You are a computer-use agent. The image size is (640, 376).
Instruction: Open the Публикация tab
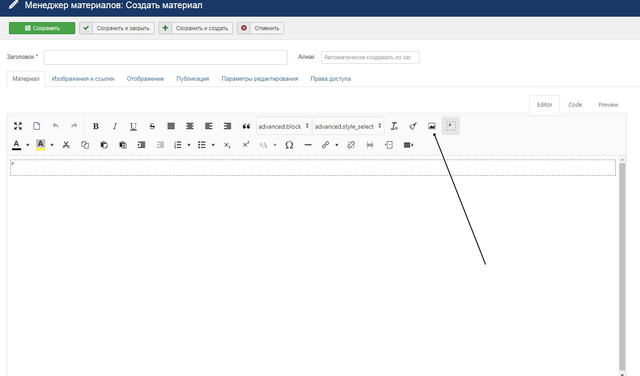[x=193, y=79]
